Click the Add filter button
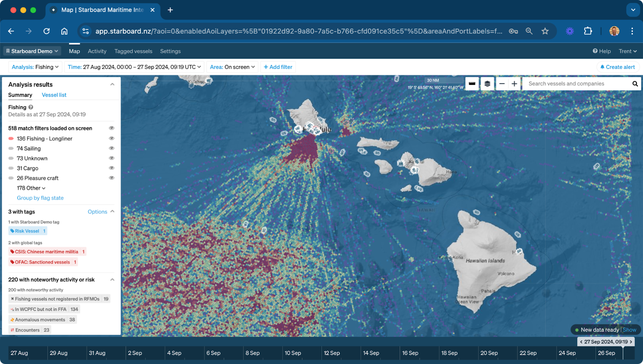Viewport: 643px width, 364px height. point(278,67)
